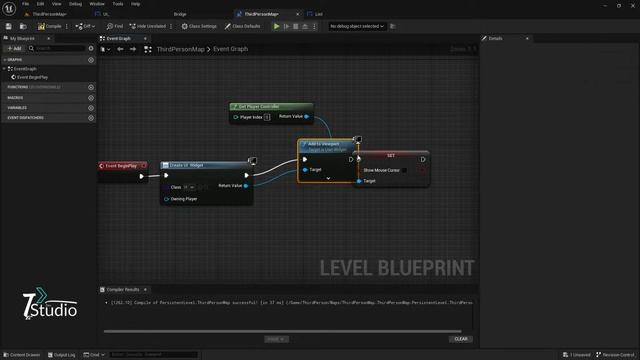The height and width of the screenshot is (360, 640).
Task: Open the No debug object selected dropdown
Action: pos(357,26)
